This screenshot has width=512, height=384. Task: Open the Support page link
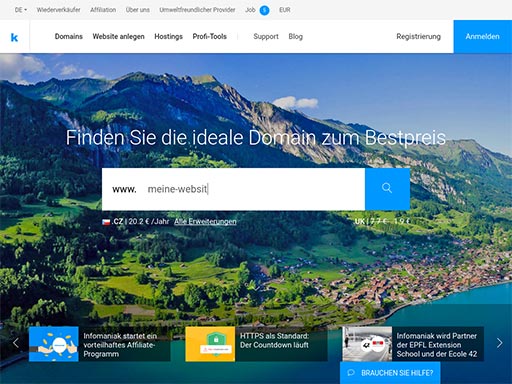(x=266, y=36)
